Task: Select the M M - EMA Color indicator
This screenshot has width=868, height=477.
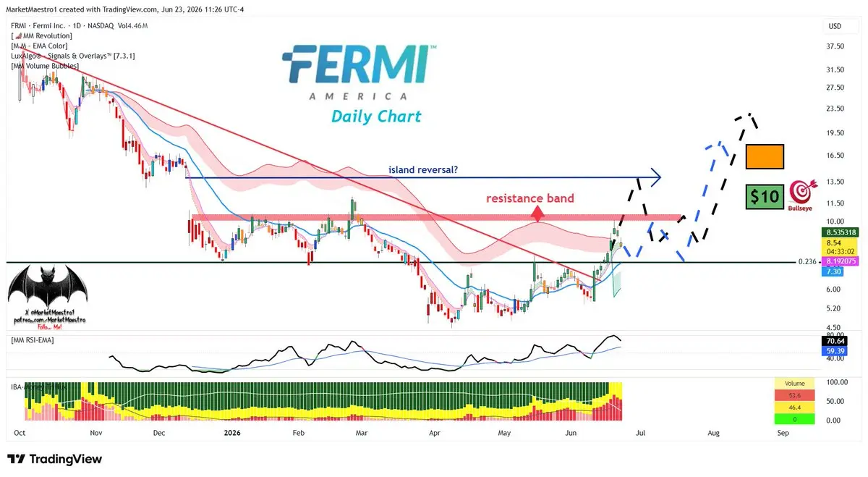Action: [40, 46]
